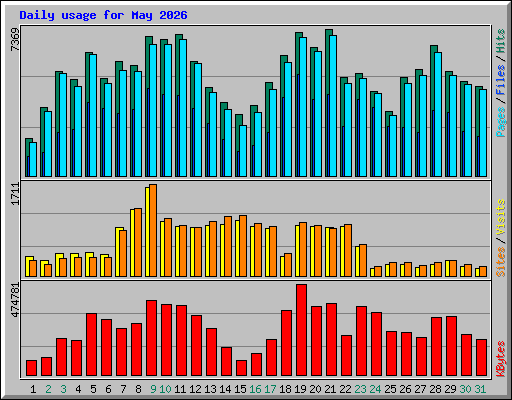Click day 1 on the x-axis
The width and height of the screenshot is (512, 400).
pos(33,389)
